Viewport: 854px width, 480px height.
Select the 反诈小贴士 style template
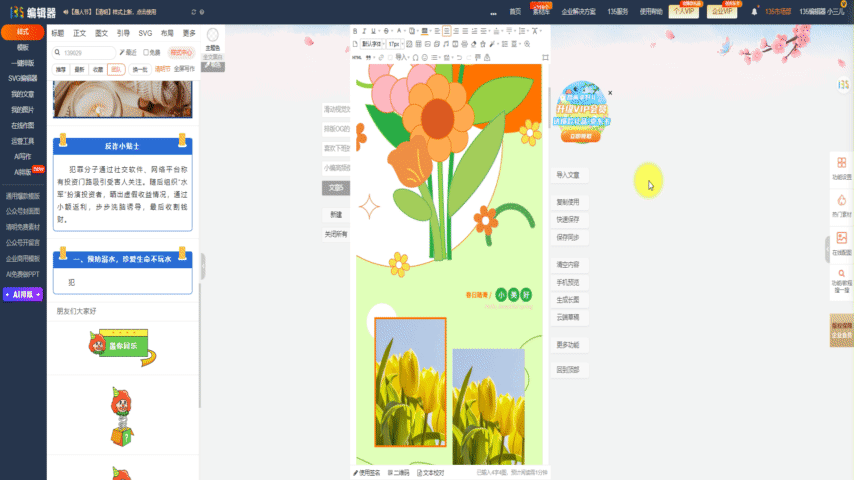(x=123, y=183)
